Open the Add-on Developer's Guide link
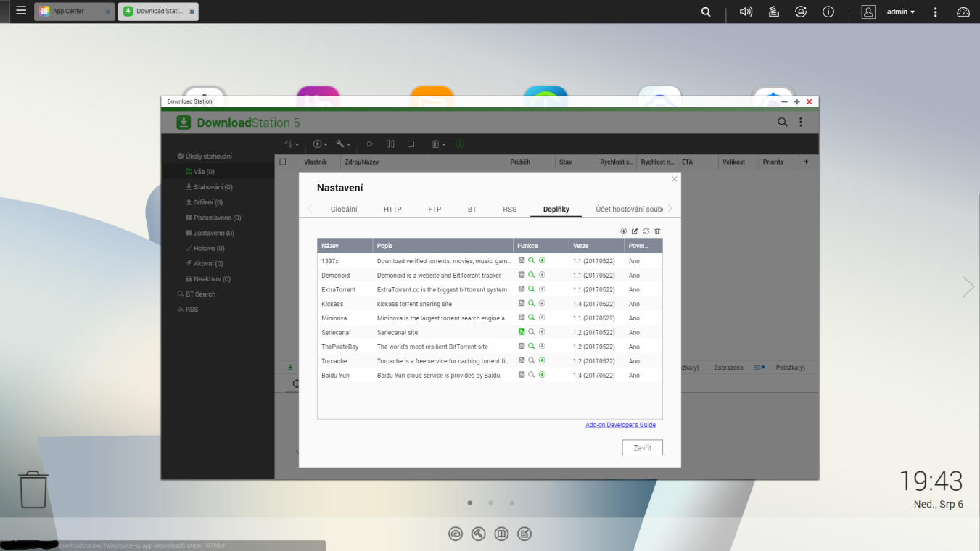 (620, 425)
